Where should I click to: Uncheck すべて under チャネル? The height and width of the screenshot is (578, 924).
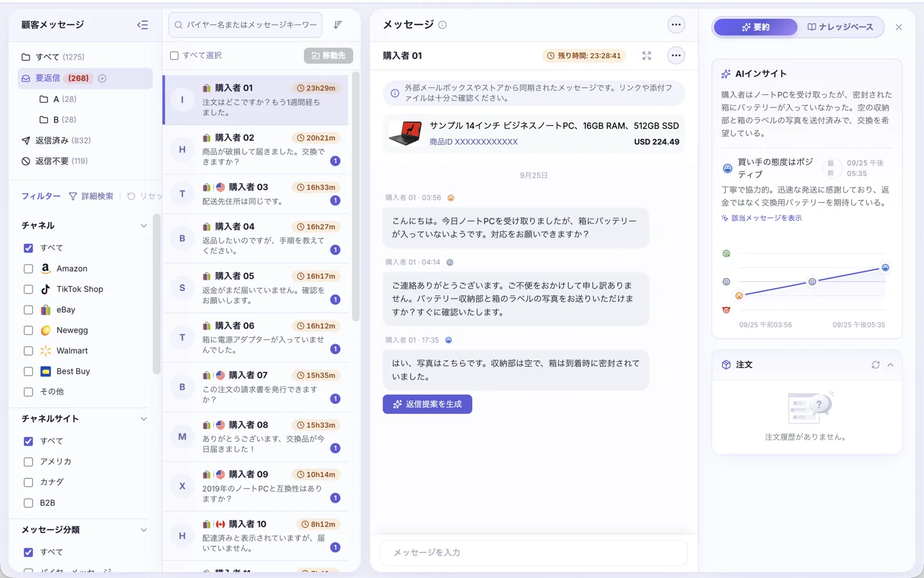click(28, 248)
